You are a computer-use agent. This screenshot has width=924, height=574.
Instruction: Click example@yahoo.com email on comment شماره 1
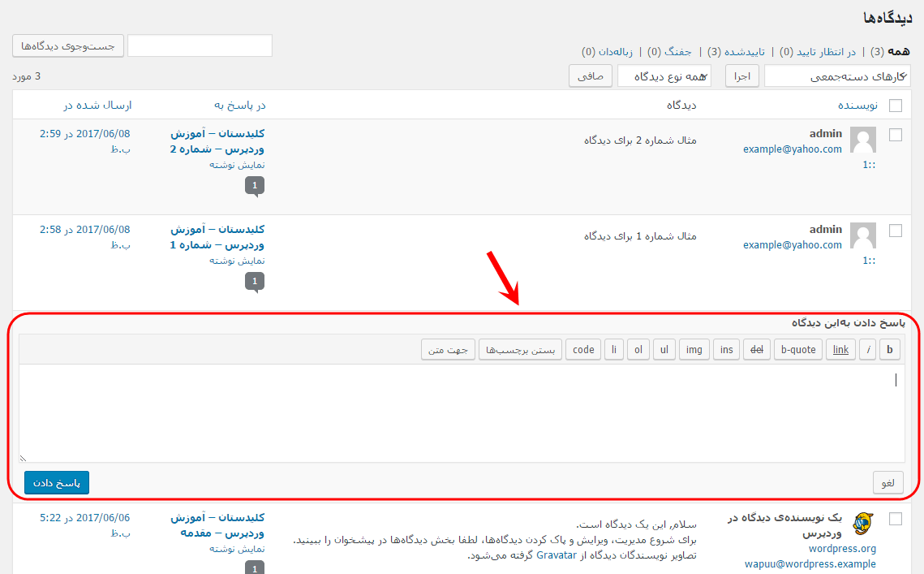point(793,245)
